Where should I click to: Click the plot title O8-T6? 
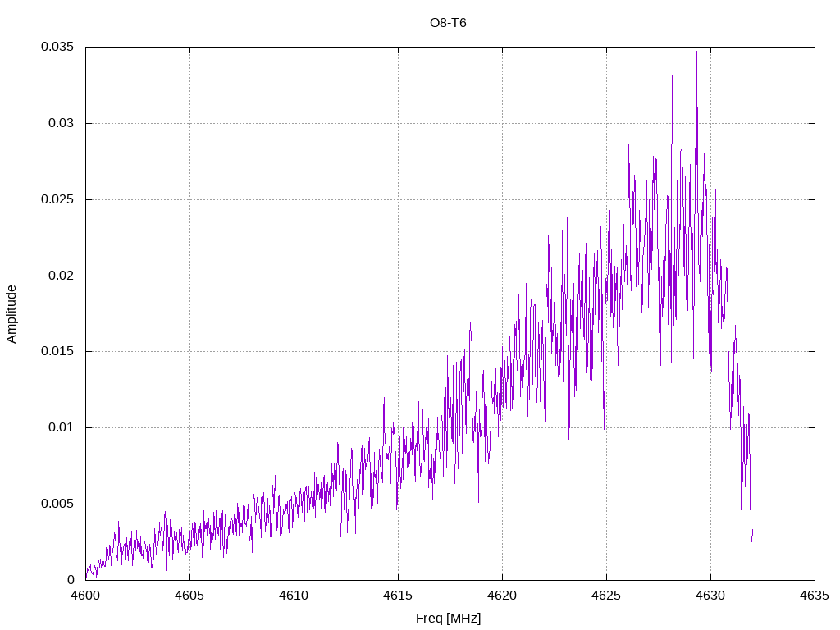pos(448,23)
